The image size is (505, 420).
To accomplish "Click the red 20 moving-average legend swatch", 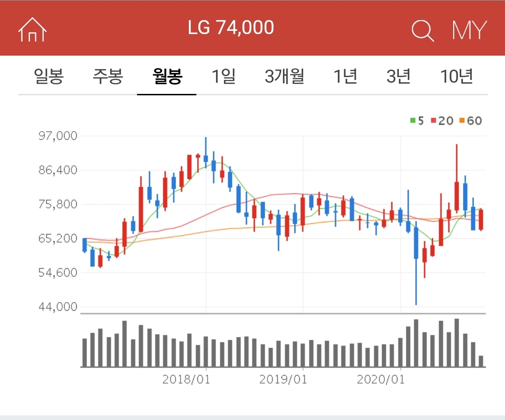I will click(x=433, y=121).
